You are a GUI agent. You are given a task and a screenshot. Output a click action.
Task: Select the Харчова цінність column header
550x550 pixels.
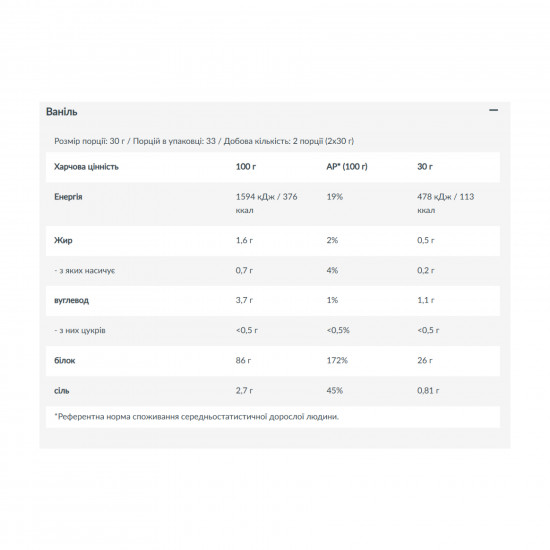[x=86, y=167]
